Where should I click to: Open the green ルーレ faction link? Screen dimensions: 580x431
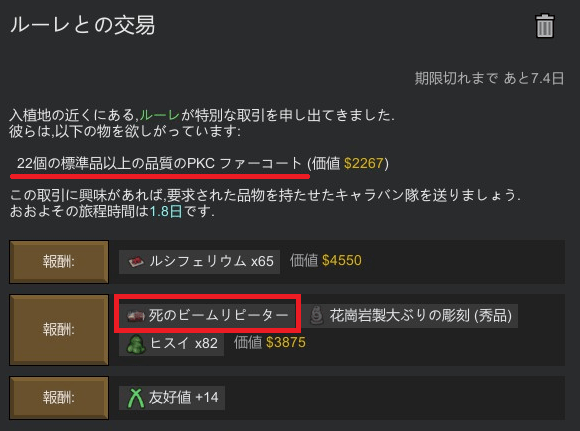pyautogui.click(x=160, y=115)
